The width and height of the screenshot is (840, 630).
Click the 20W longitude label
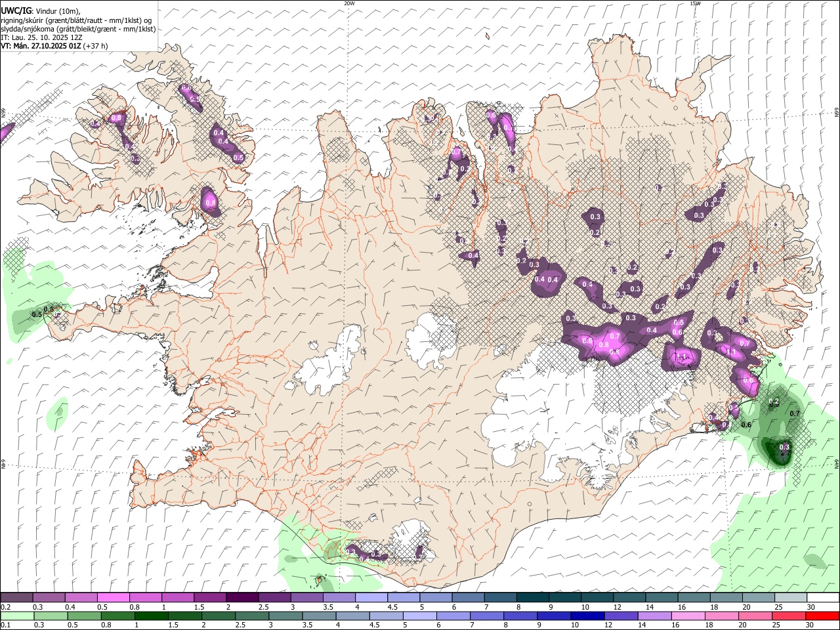(x=349, y=3)
